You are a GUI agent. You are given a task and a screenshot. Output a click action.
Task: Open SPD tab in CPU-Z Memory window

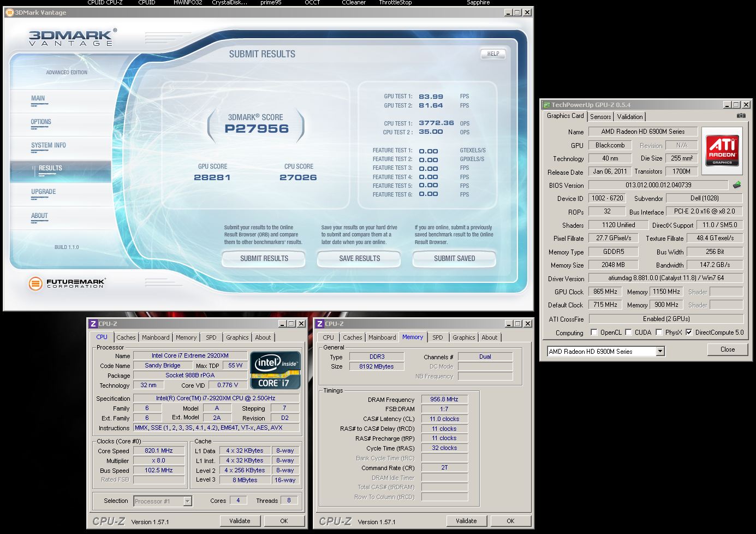[438, 337]
